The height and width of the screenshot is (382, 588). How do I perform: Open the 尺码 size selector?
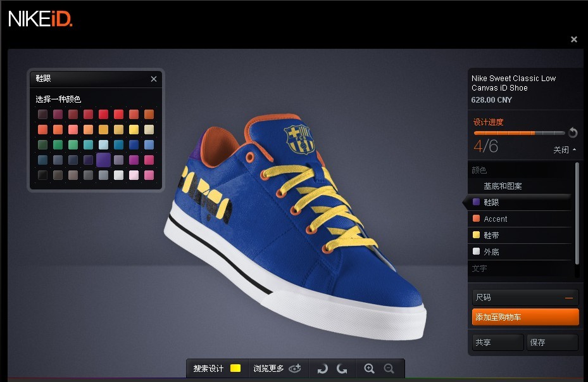[524, 296]
